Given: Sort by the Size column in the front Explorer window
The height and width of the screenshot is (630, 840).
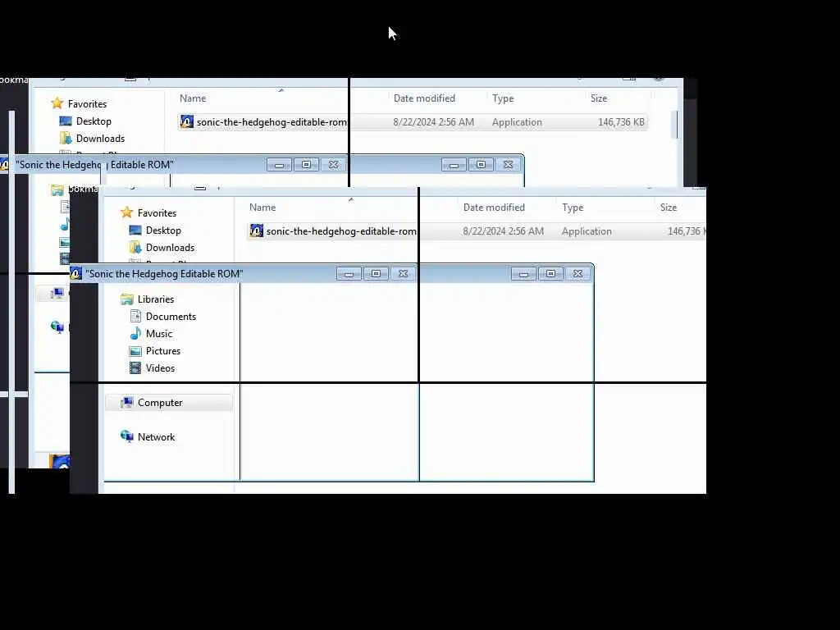Looking at the screenshot, I should pyautogui.click(x=669, y=208).
